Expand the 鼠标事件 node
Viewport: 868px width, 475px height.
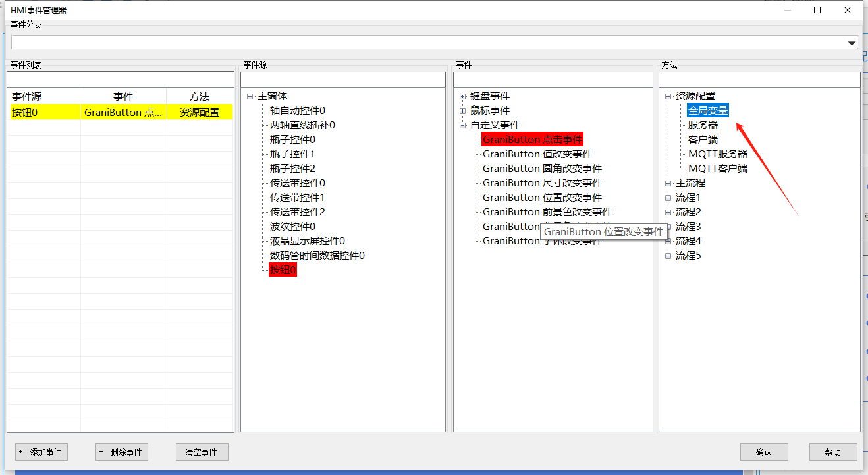pos(463,111)
